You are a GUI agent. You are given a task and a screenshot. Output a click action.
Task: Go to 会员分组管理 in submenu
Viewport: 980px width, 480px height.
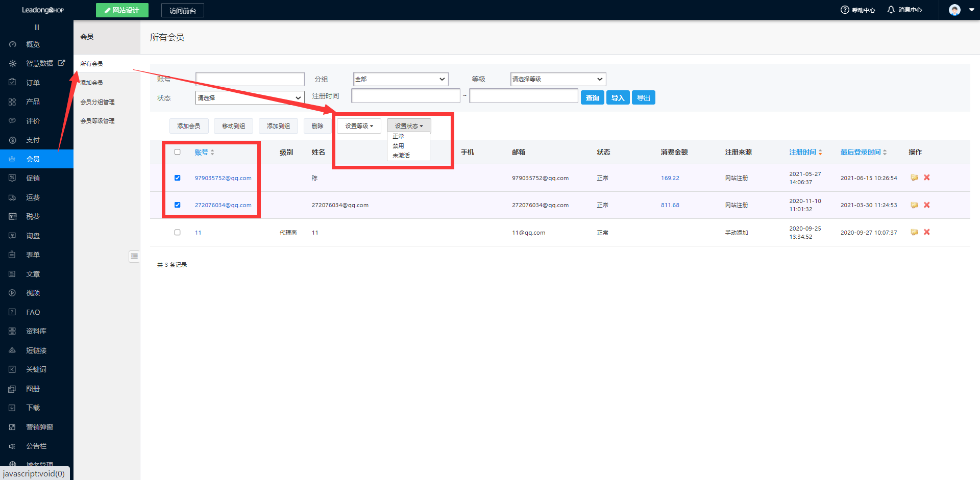(97, 102)
